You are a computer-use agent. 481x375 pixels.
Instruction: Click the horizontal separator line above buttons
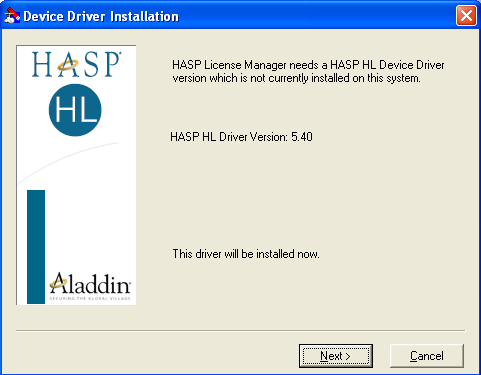240,331
